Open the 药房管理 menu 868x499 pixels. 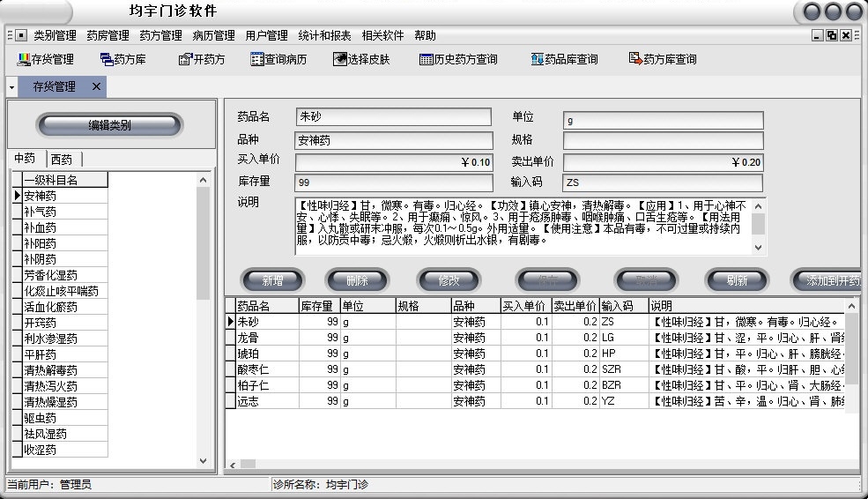click(108, 35)
